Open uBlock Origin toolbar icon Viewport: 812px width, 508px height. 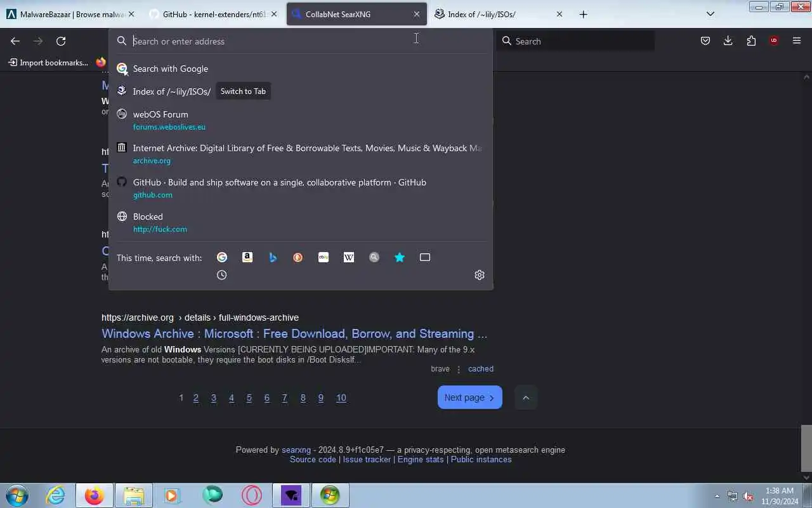click(x=774, y=41)
